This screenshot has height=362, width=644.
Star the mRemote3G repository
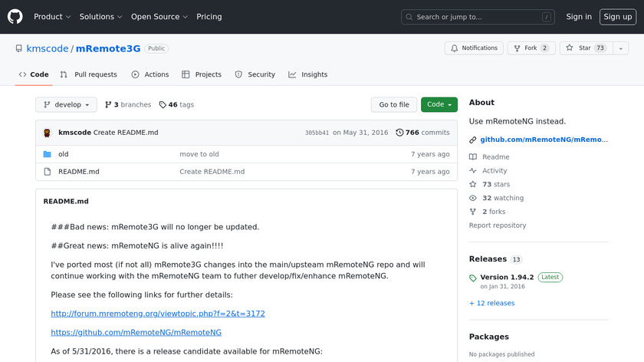click(579, 48)
